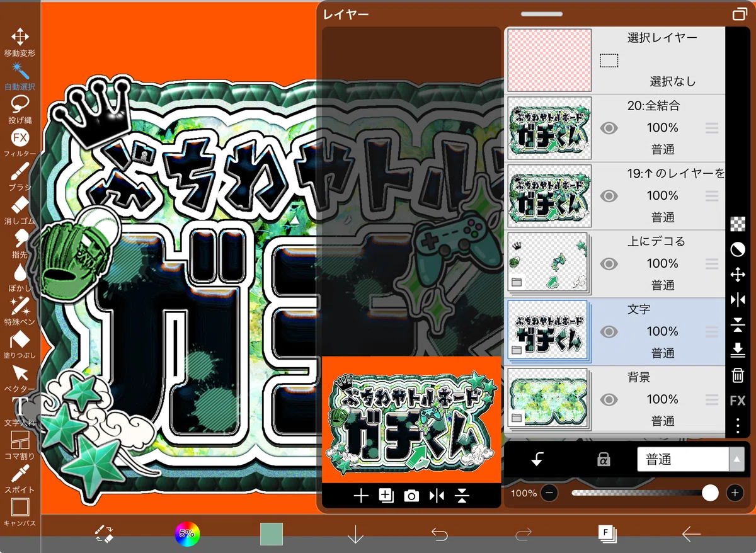The width and height of the screenshot is (756, 553).
Task: Expand the 文字 folder thumbnail
Action: (548, 331)
